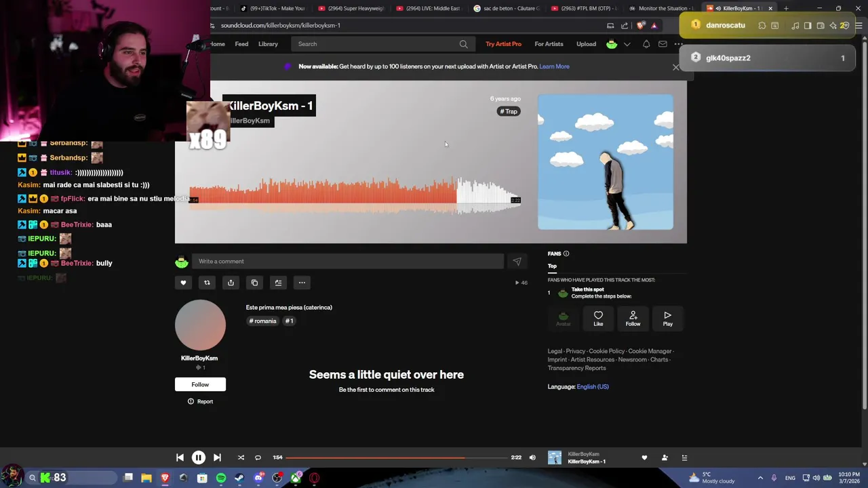
Task: Focus the SoundCloud Search field
Action: (383, 44)
